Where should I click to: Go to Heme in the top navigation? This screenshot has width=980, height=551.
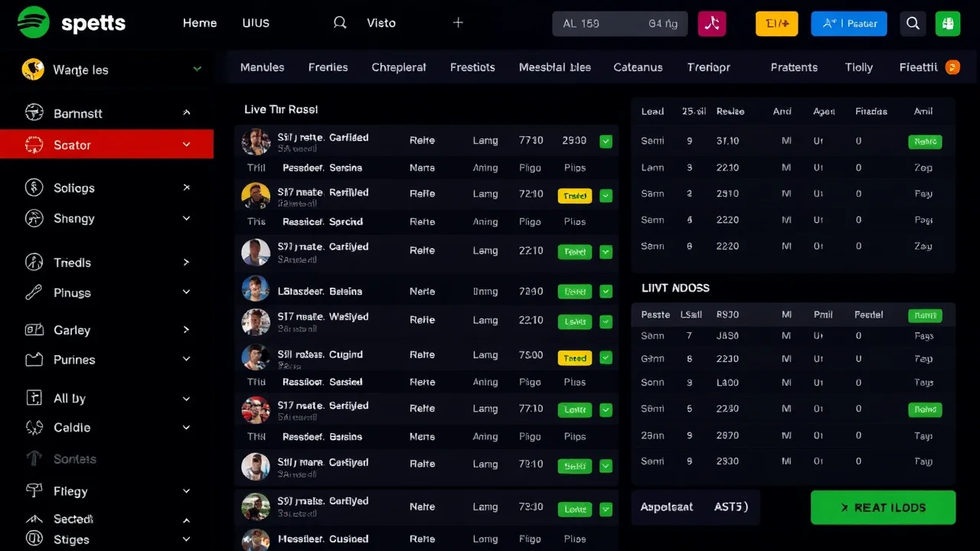[200, 23]
